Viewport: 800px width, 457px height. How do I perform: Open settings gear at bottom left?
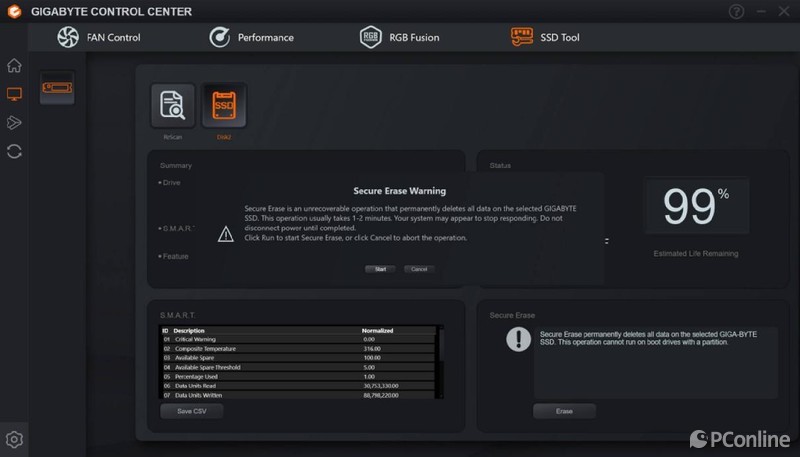[x=14, y=440]
